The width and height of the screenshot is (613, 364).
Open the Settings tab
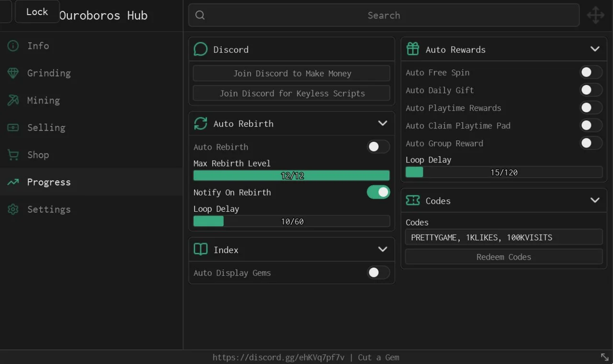click(x=91, y=210)
